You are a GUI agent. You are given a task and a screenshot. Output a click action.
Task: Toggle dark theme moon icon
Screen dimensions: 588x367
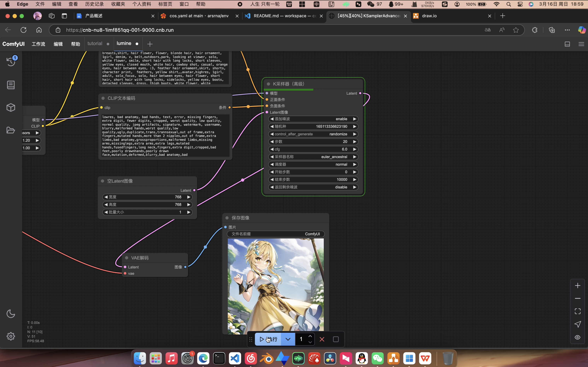click(11, 314)
